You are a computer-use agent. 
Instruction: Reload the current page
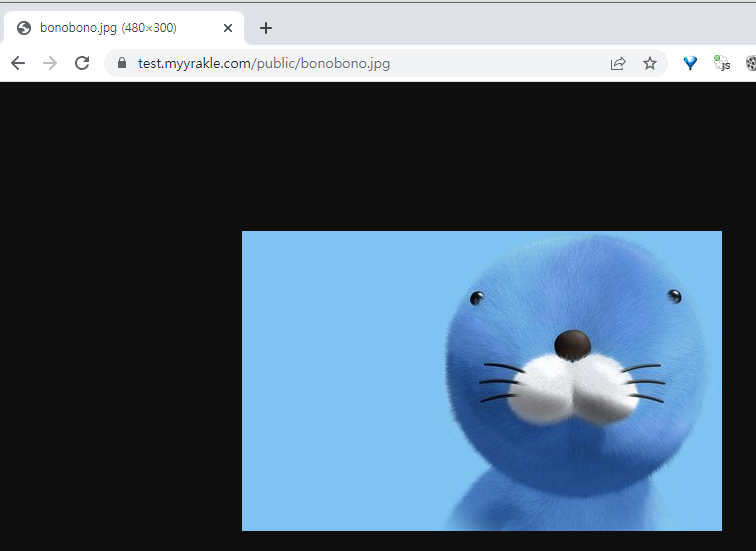click(82, 63)
